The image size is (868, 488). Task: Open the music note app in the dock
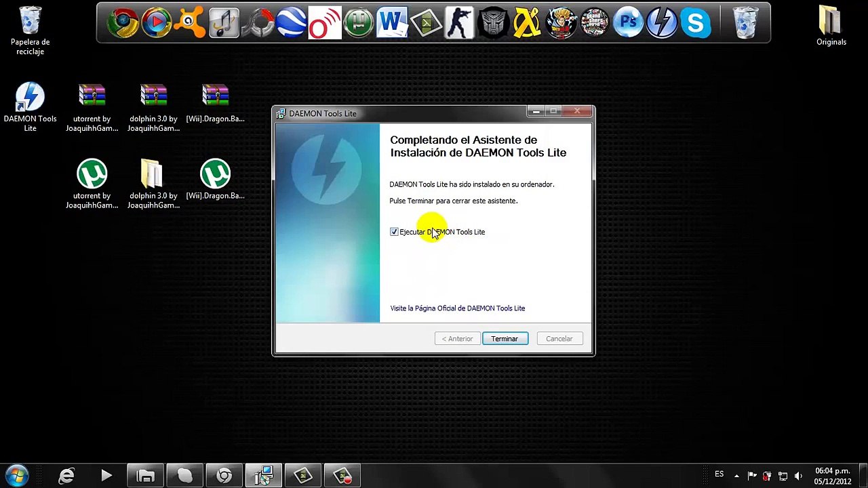[x=224, y=23]
